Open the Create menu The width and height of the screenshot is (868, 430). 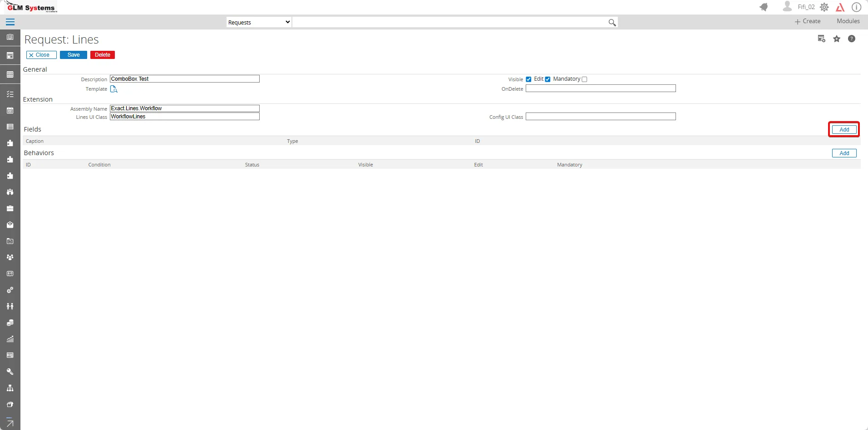[808, 21]
